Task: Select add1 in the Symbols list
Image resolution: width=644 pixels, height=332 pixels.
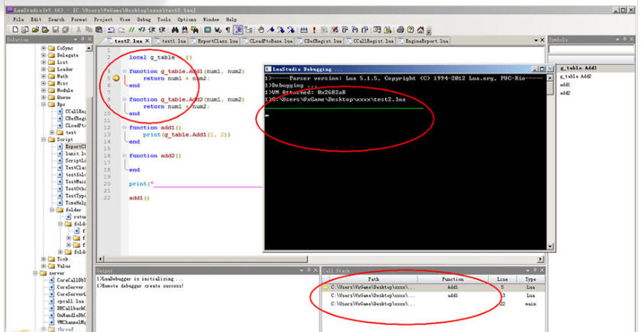Action: pos(565,85)
